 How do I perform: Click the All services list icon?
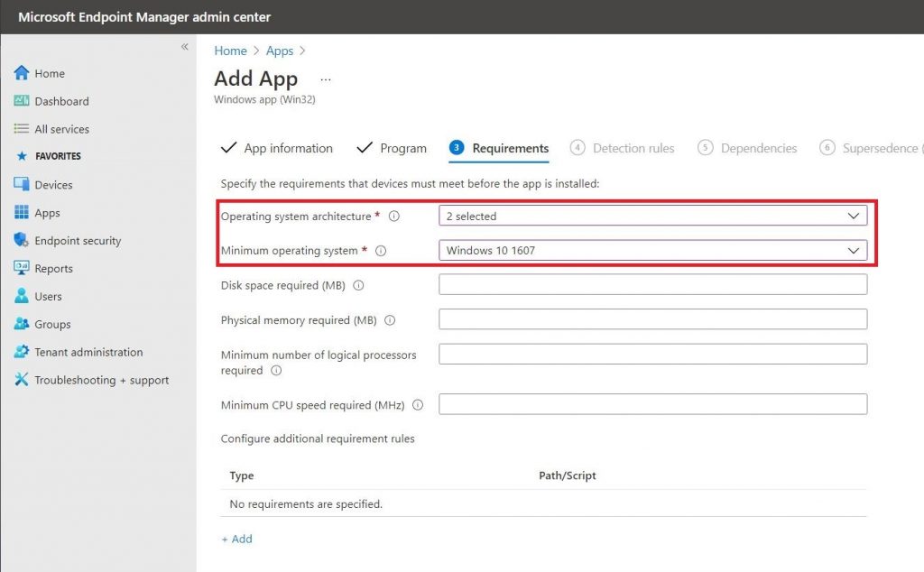pos(22,128)
